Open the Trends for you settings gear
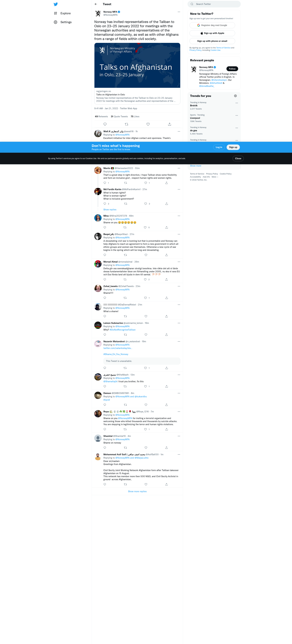Viewport: 292px width, 644px height. (235, 96)
